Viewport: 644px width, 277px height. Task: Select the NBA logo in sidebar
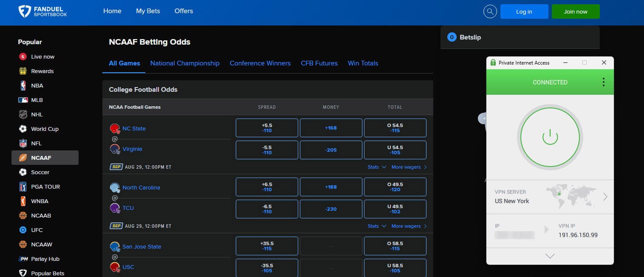pos(23,85)
